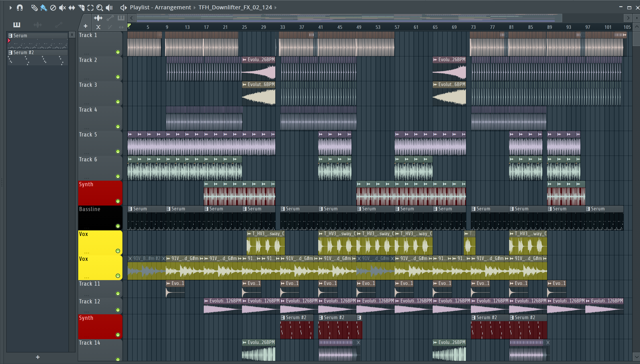The width and height of the screenshot is (640, 364).
Task: Add a new pattern with the picker plus button
Action: click(38, 357)
